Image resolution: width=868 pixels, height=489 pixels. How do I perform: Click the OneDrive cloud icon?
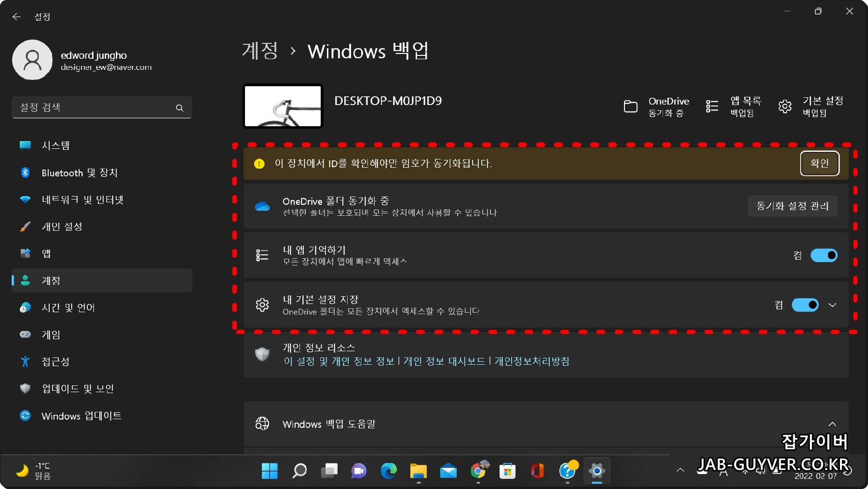tap(262, 206)
